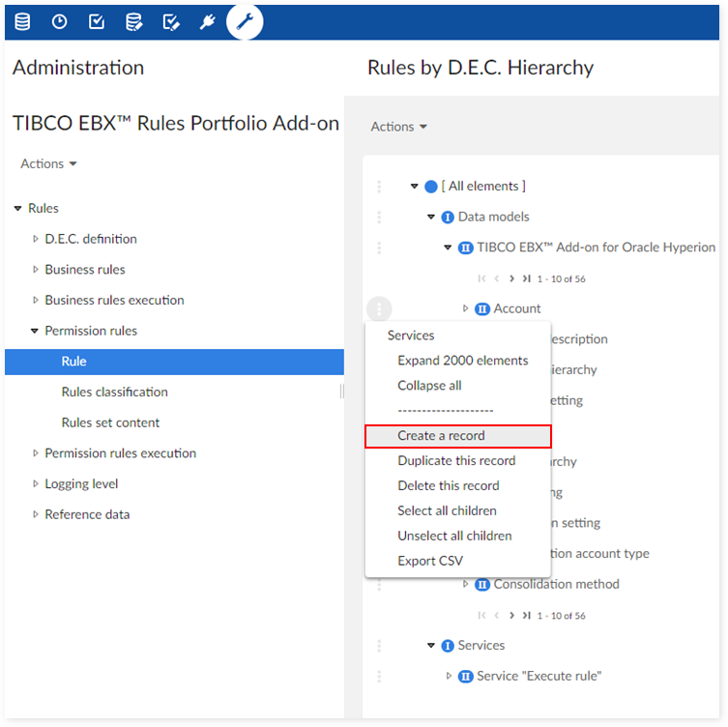This screenshot has height=727, width=728.
Task: Choose Collapse all from context menu
Action: pyautogui.click(x=458, y=386)
